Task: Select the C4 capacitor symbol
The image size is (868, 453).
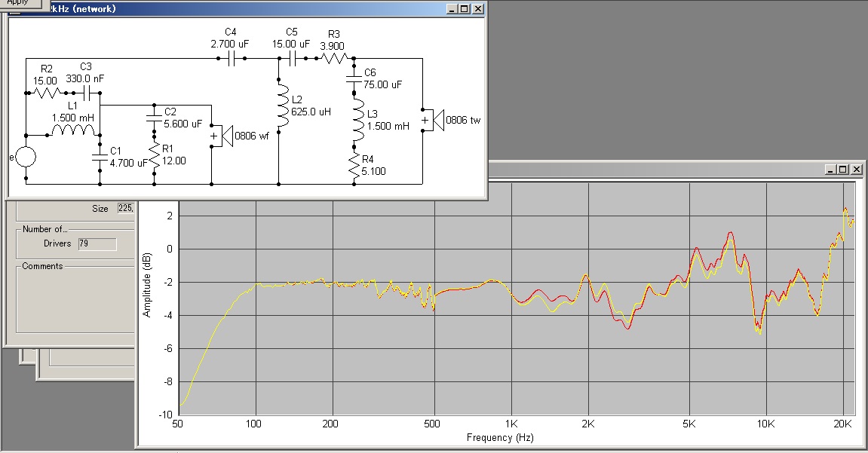Action: (232, 58)
